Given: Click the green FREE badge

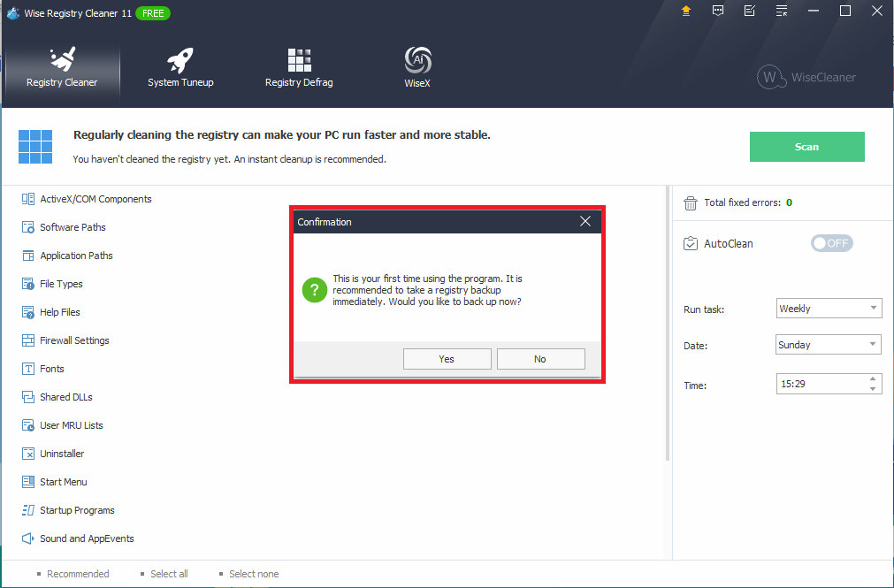Looking at the screenshot, I should (x=153, y=13).
